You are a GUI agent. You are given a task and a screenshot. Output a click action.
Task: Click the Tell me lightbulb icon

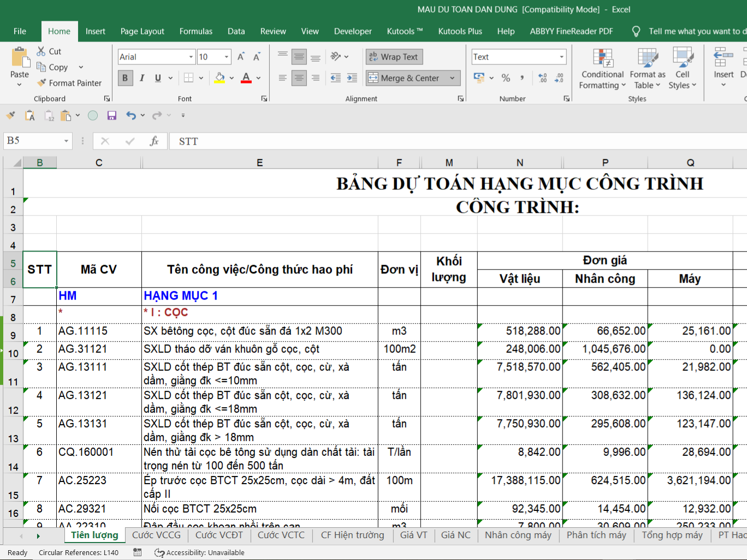tap(636, 31)
